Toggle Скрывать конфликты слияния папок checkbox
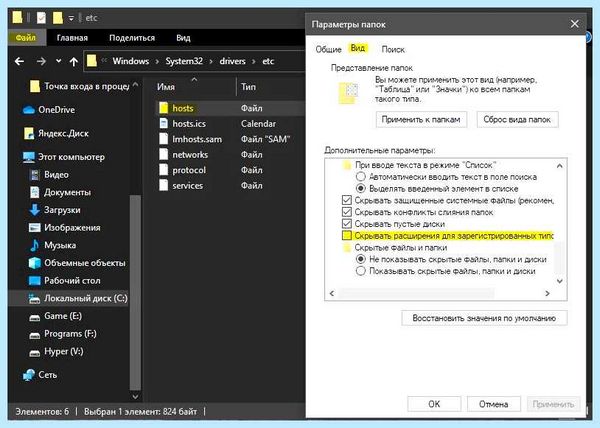The height and width of the screenshot is (428, 600). pos(347,212)
